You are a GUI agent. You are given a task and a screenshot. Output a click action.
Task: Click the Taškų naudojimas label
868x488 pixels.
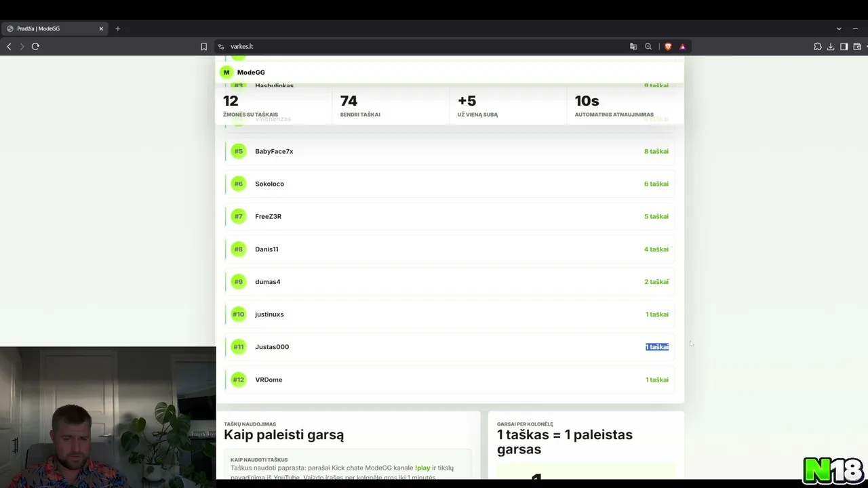point(250,424)
